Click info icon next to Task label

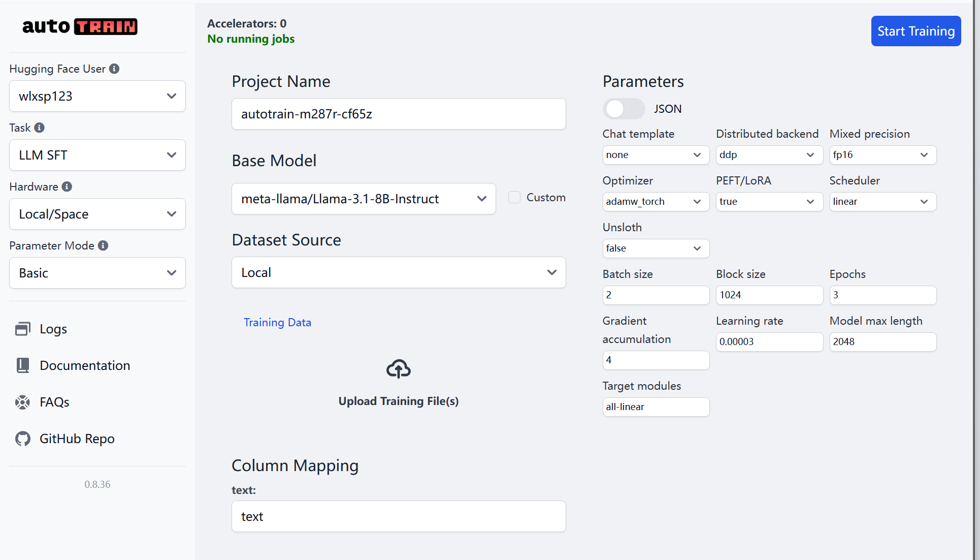tap(39, 128)
